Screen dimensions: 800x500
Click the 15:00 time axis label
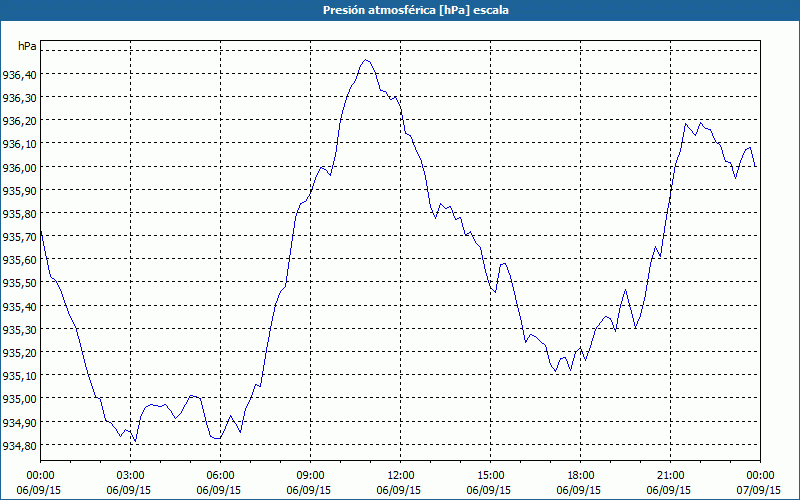[x=490, y=476]
